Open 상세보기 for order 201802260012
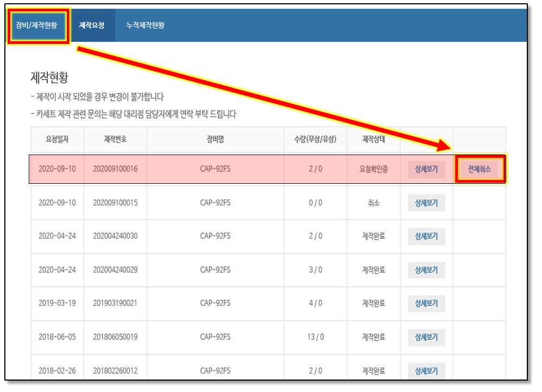Viewport: 542px width, 392px height. [x=426, y=371]
